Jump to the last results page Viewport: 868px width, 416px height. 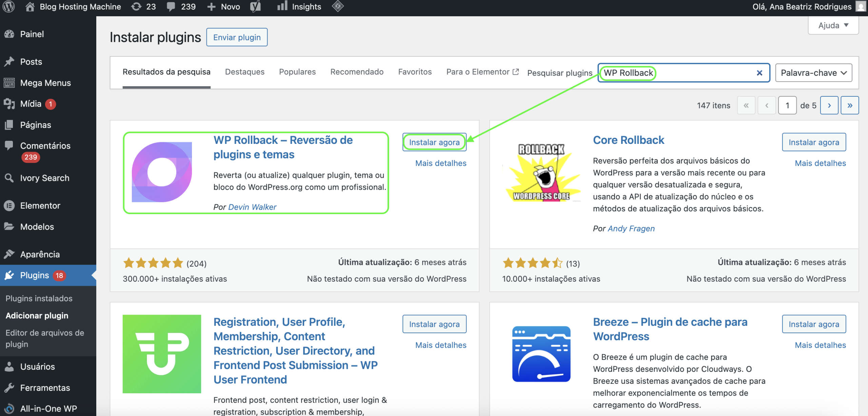click(x=850, y=106)
